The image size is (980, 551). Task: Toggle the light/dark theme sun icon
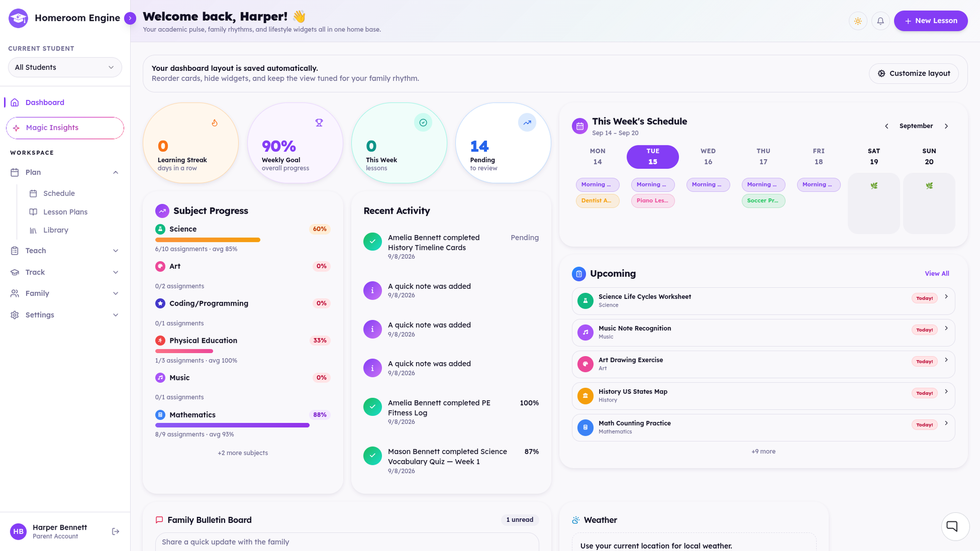[x=858, y=21]
